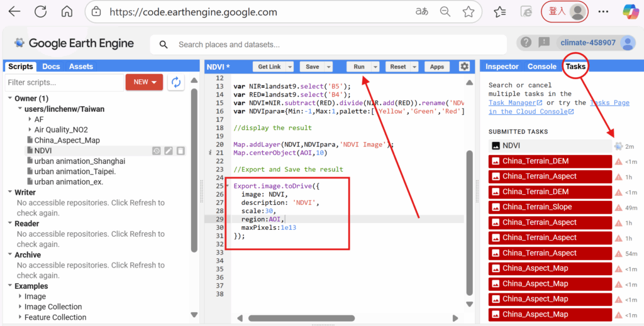Open the Tasks Page in Cloud Console link
644x326 pixels.
[x=559, y=107]
